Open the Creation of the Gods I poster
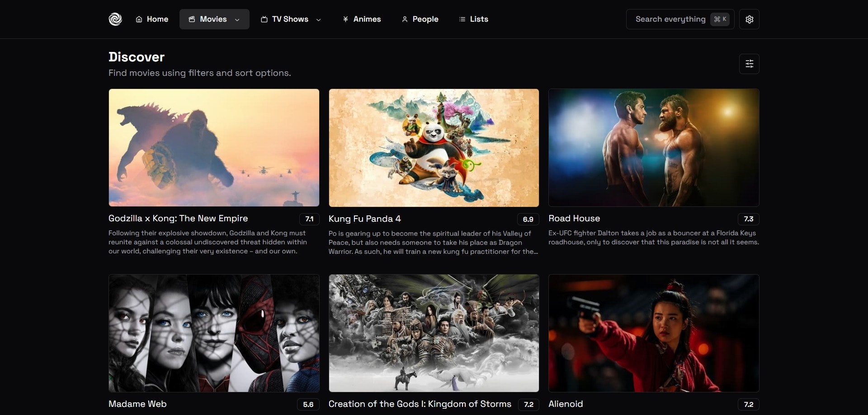Screen dimensions: 868x415 click(434, 333)
